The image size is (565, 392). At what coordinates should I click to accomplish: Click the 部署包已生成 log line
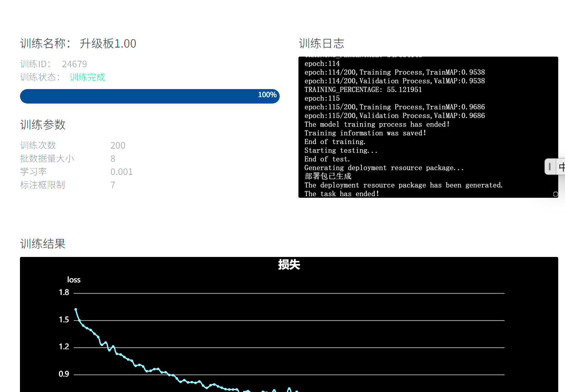click(328, 176)
